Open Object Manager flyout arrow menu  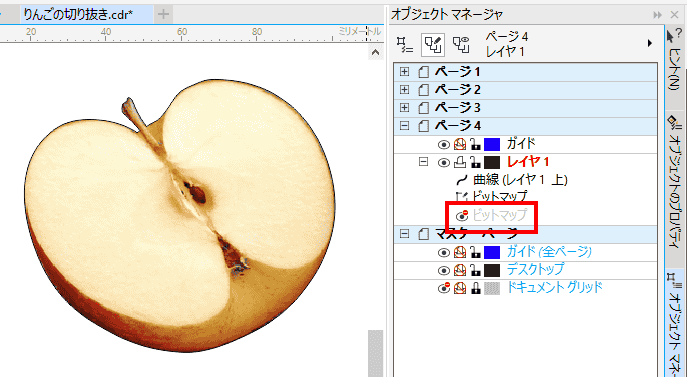650,43
